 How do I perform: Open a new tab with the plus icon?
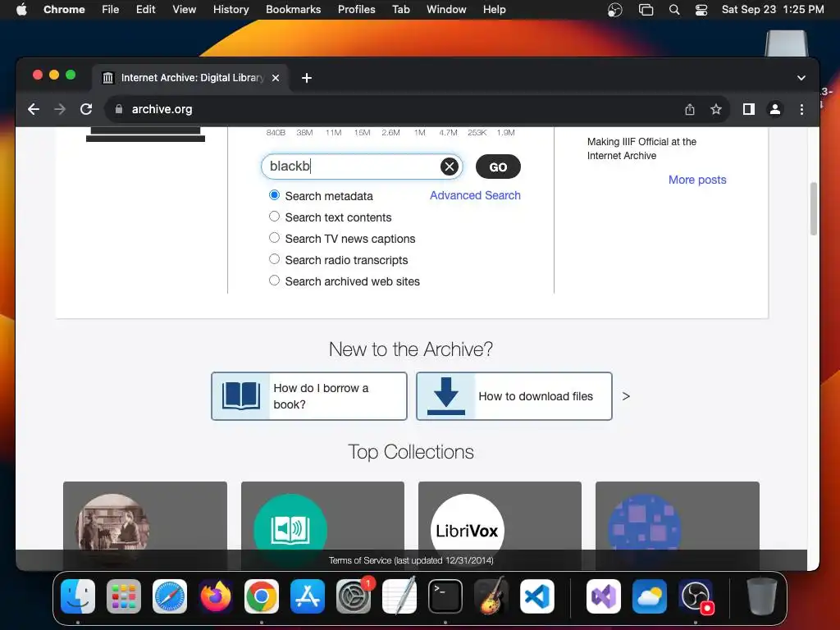(x=307, y=78)
